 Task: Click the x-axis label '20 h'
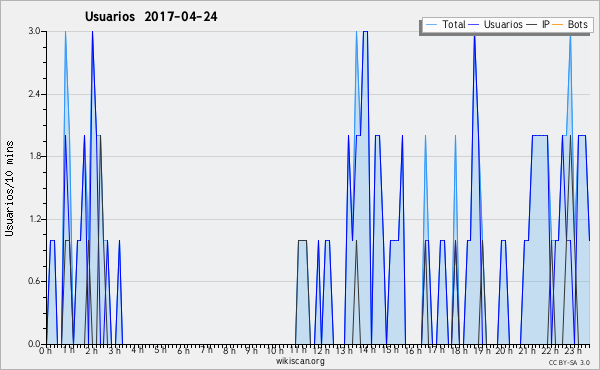pyautogui.click(x=505, y=351)
